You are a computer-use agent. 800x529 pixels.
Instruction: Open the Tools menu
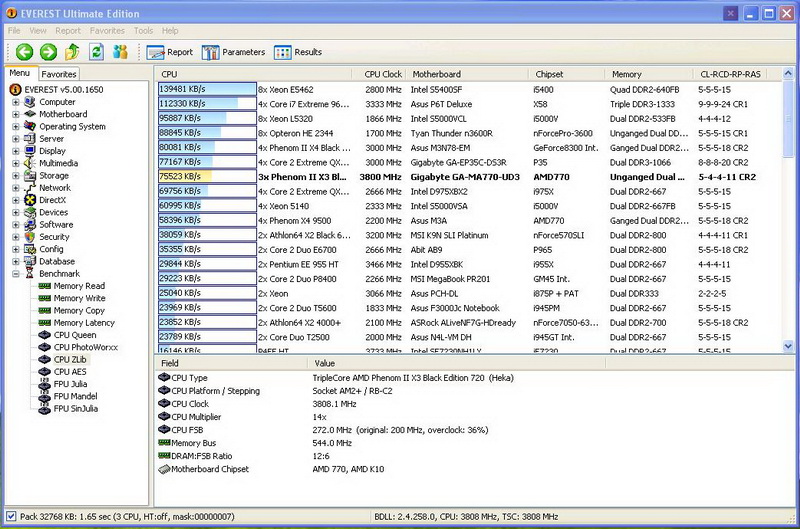(143, 31)
